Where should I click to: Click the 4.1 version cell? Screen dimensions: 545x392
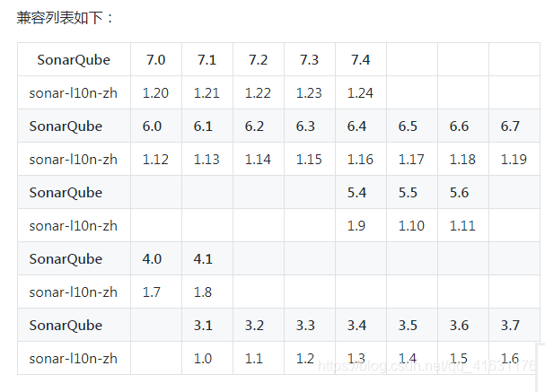(x=203, y=259)
